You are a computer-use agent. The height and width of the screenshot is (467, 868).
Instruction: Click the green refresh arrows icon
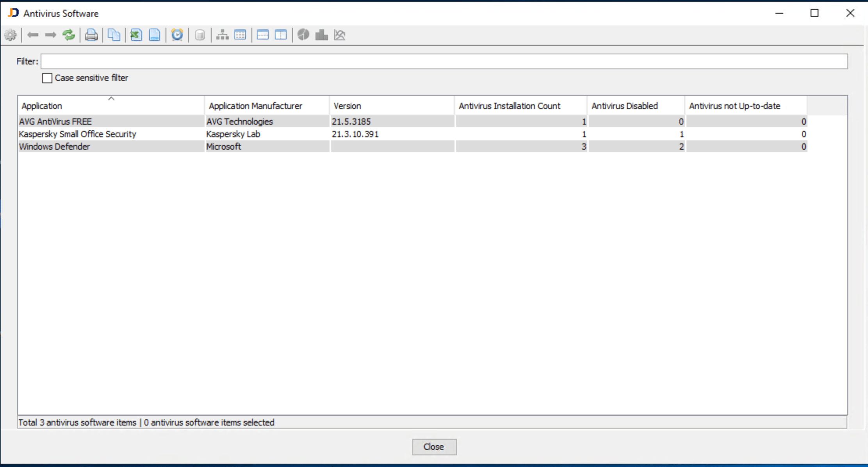click(x=69, y=35)
